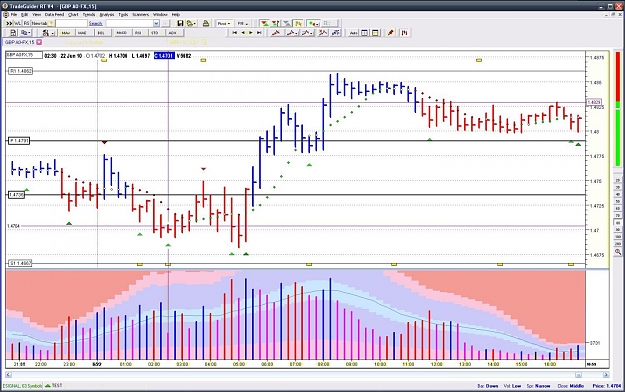The width and height of the screenshot is (625, 392).
Task: Click the blue trend channel tool icon
Action: pyautogui.click(x=336, y=33)
